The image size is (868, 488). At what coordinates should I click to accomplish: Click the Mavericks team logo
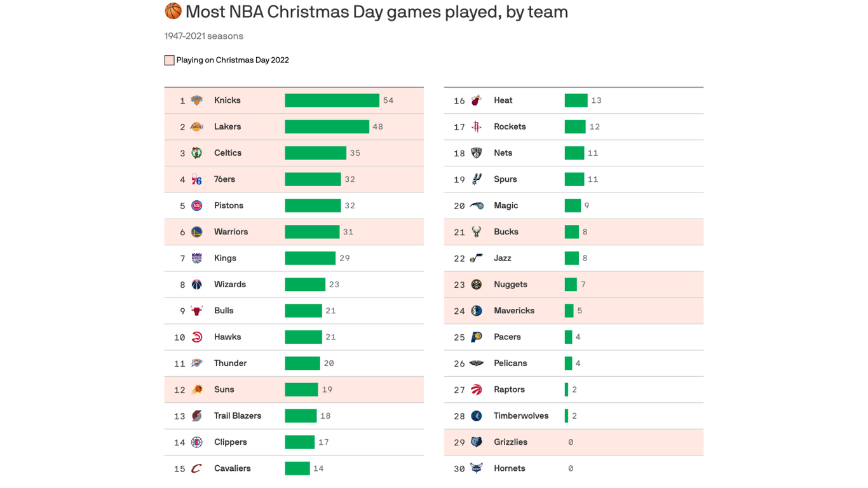click(x=477, y=311)
